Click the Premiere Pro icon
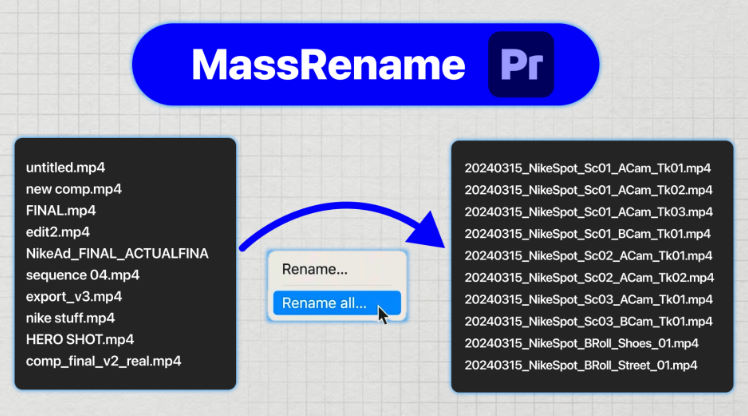This screenshot has width=748, height=416. [x=520, y=65]
